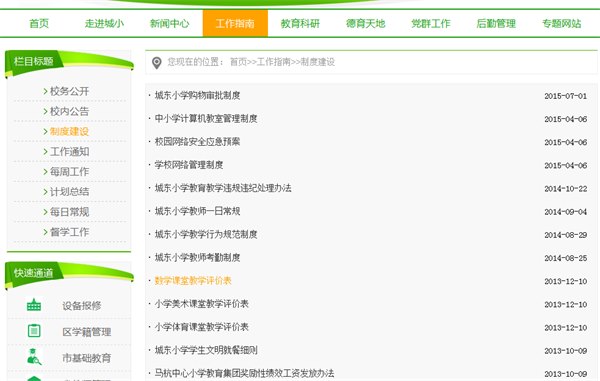
Task: Click the 区学籍管理 clipboard icon
Action: pyautogui.click(x=34, y=331)
